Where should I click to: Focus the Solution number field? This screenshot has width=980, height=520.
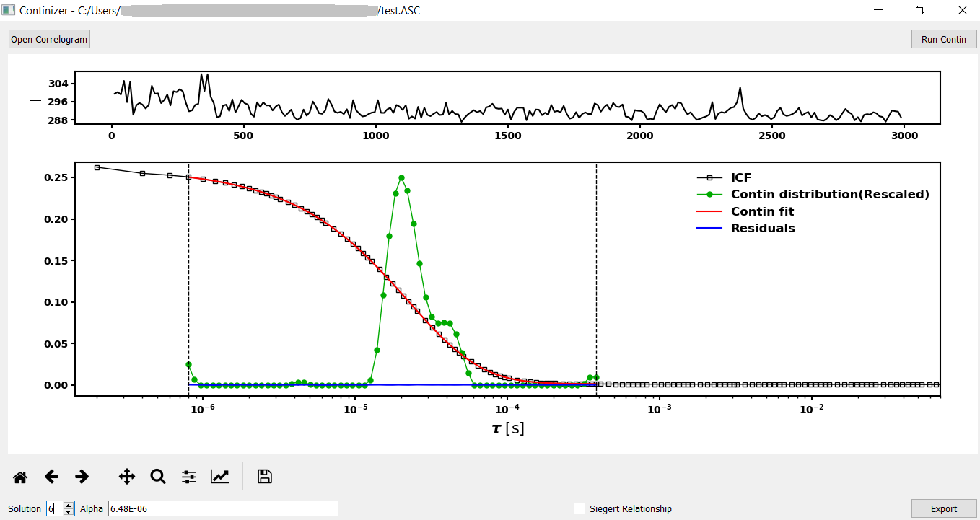click(x=54, y=509)
